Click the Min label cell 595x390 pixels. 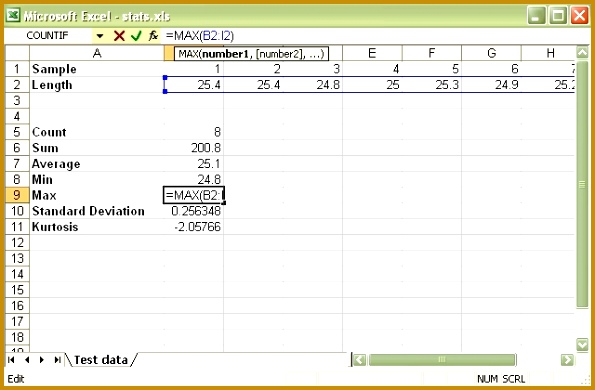97,179
